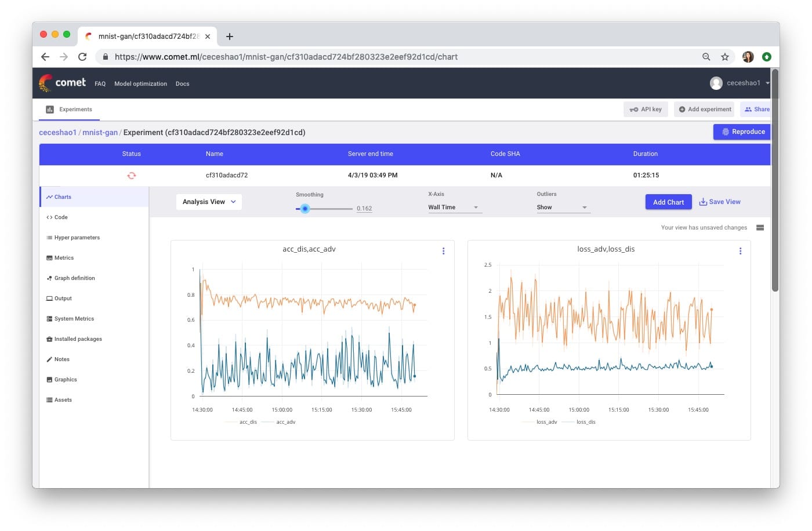Expand the Outliers Show dropdown
The width and height of the screenshot is (812, 531).
click(562, 208)
